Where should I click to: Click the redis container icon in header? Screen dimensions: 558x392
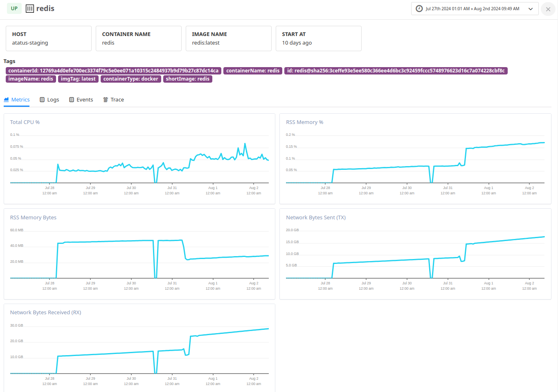30,9
